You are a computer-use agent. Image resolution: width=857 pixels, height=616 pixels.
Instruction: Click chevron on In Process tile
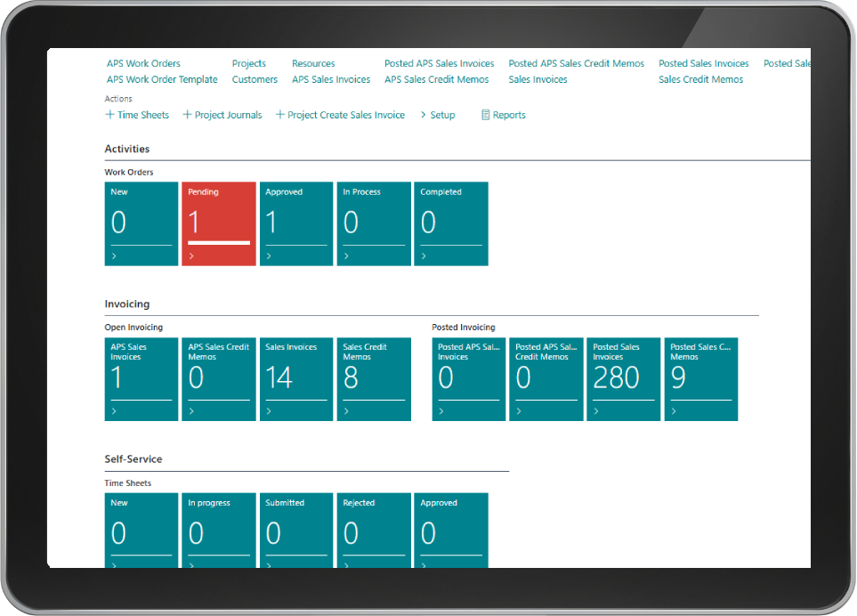pyautogui.click(x=346, y=255)
